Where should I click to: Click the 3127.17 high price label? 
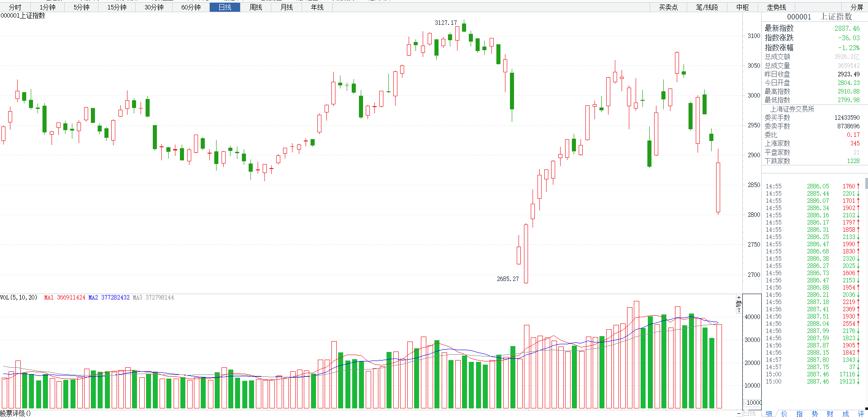click(x=446, y=23)
